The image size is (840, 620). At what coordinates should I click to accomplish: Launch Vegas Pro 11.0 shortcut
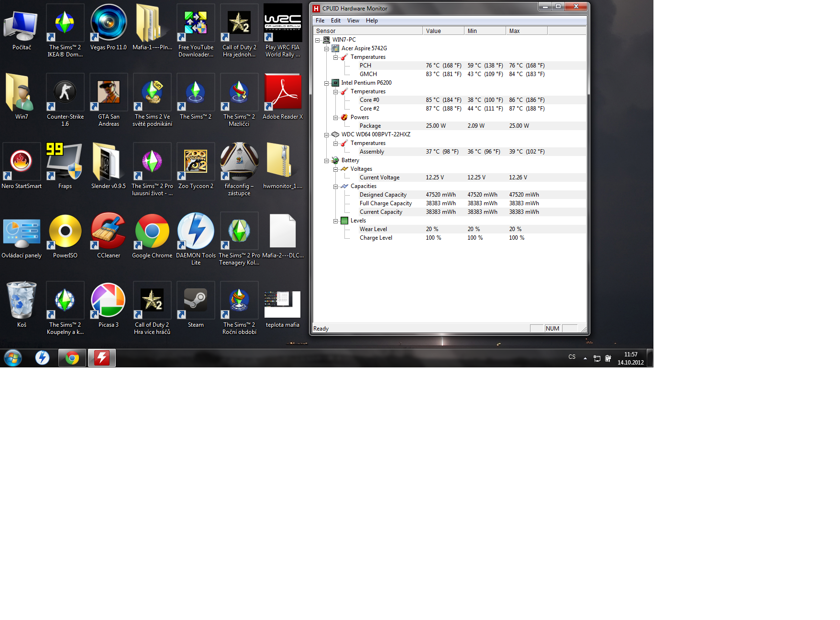(x=109, y=25)
